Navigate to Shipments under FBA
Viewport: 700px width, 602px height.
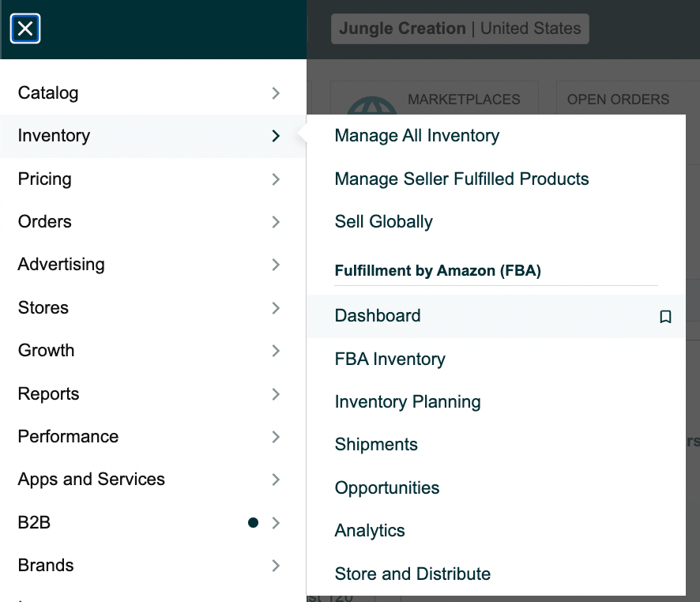pyautogui.click(x=376, y=445)
